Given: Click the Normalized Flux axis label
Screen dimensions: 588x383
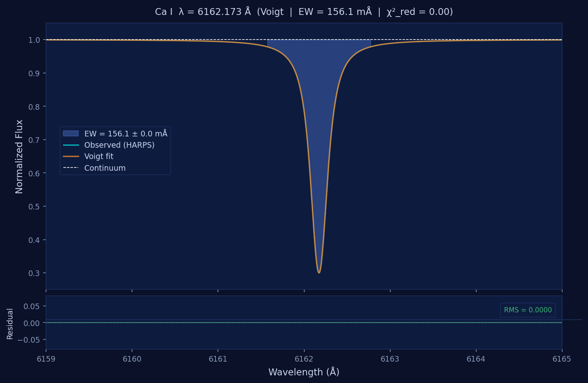Looking at the screenshot, I should [19, 157].
